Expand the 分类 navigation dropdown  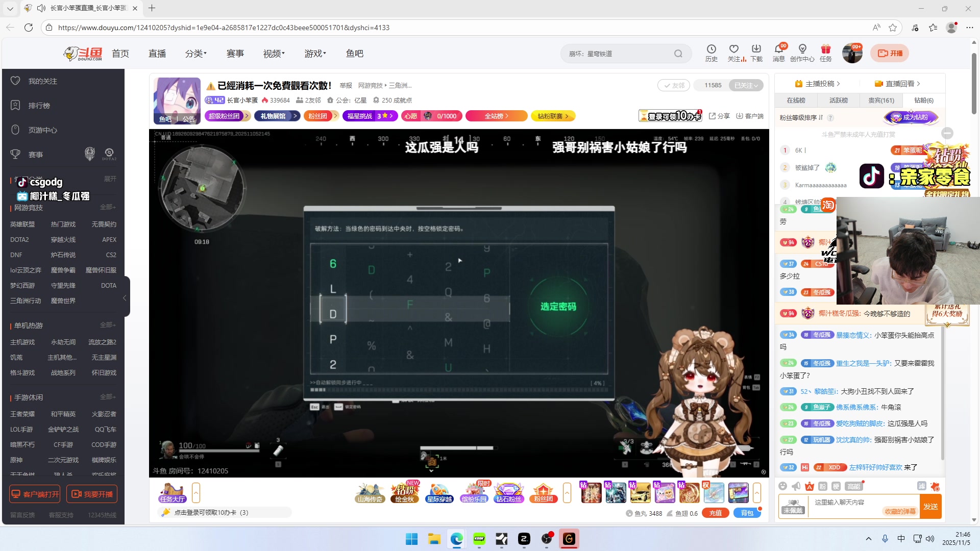pyautogui.click(x=195, y=54)
